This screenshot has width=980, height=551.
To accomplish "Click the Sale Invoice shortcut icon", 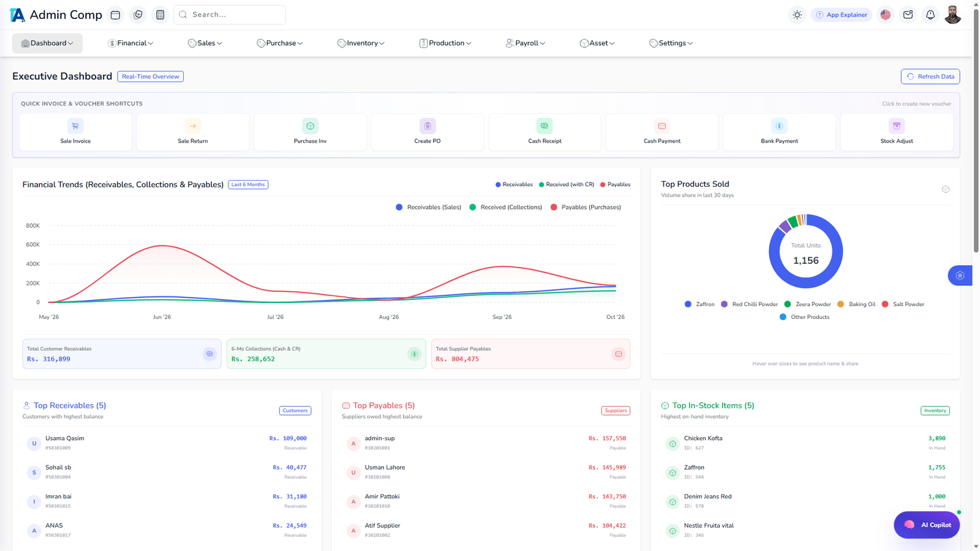I will pyautogui.click(x=75, y=126).
